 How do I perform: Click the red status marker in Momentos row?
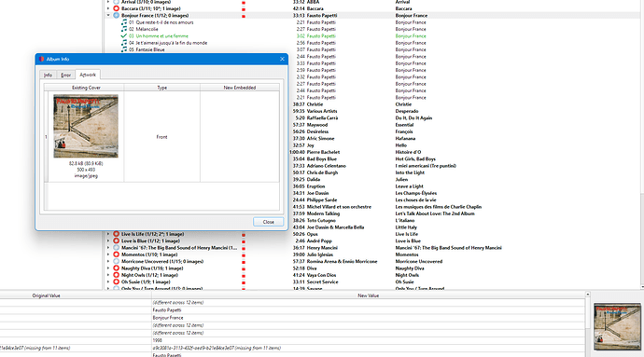point(244,255)
